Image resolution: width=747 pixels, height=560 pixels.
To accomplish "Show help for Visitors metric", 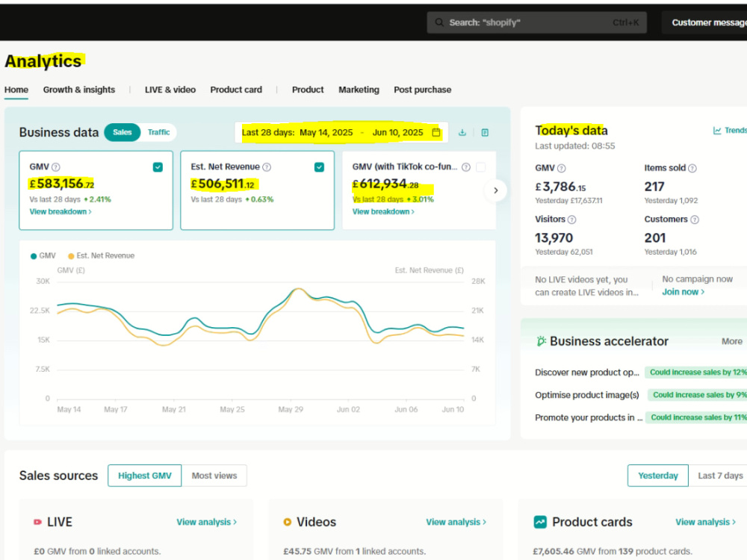I will click(571, 220).
